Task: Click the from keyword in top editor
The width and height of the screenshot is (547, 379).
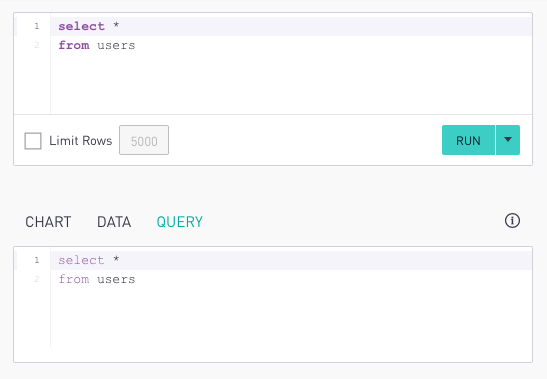Action: click(x=74, y=45)
